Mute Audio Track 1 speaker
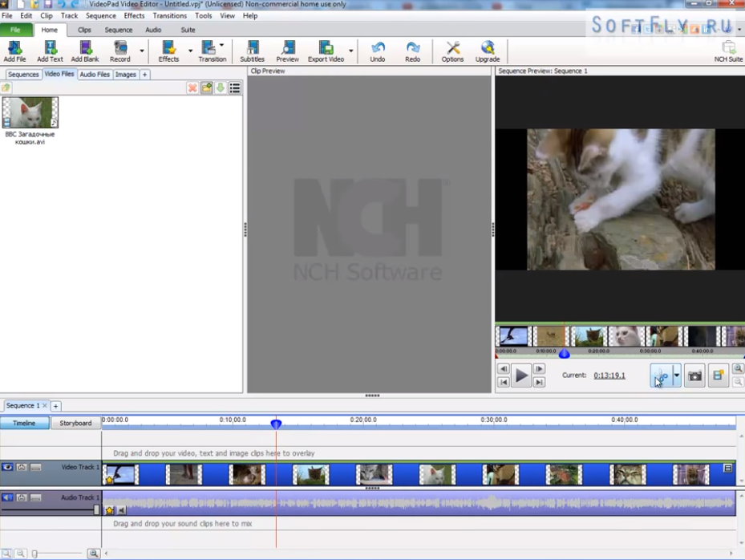Screen dimensions: 745x560 pos(7,497)
